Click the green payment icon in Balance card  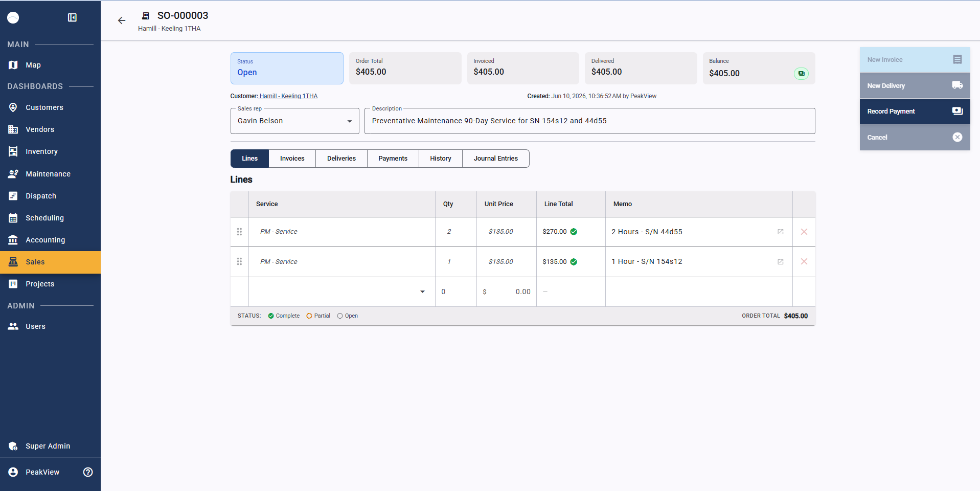click(x=801, y=73)
